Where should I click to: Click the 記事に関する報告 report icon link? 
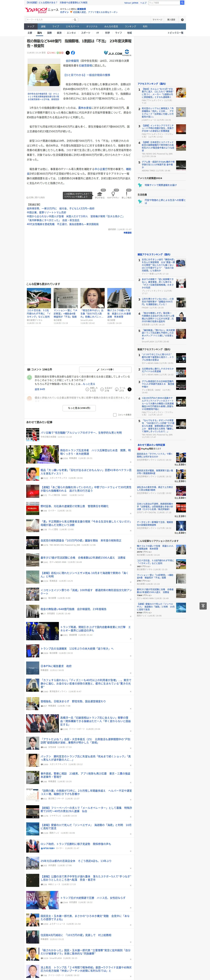[x=36, y=197]
